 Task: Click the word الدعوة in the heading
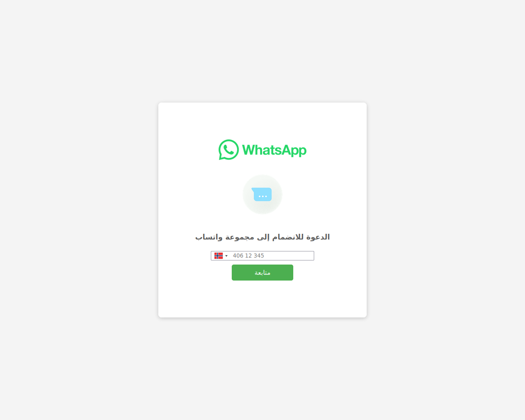click(x=318, y=237)
